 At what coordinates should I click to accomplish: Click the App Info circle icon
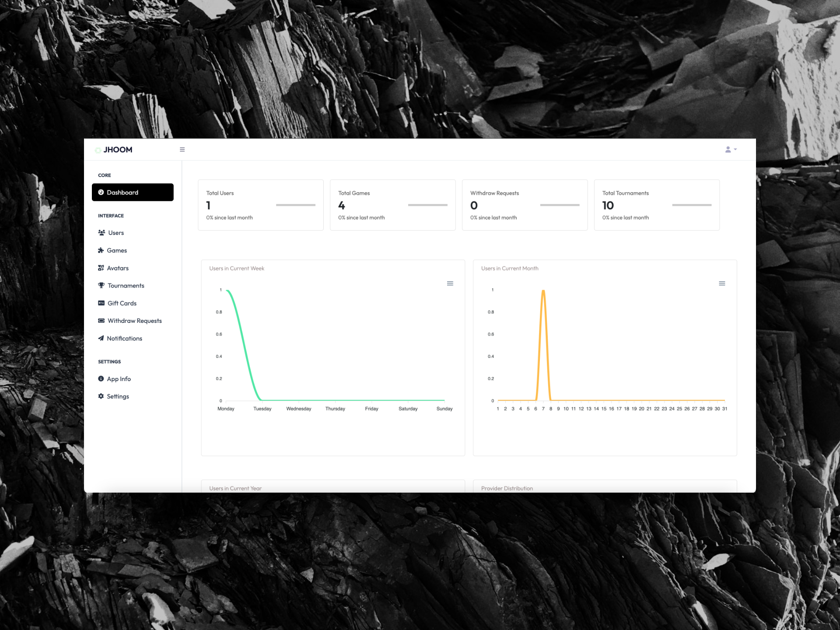(101, 379)
